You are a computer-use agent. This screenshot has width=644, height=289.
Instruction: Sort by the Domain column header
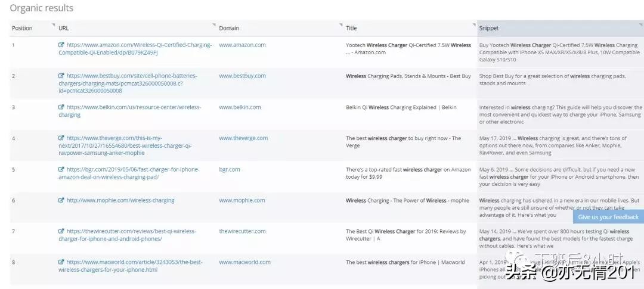[229, 29]
